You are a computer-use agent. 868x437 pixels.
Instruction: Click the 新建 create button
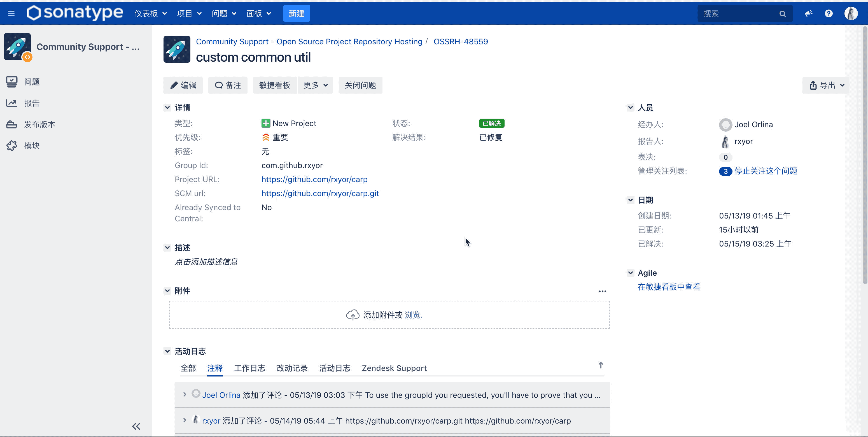(297, 13)
